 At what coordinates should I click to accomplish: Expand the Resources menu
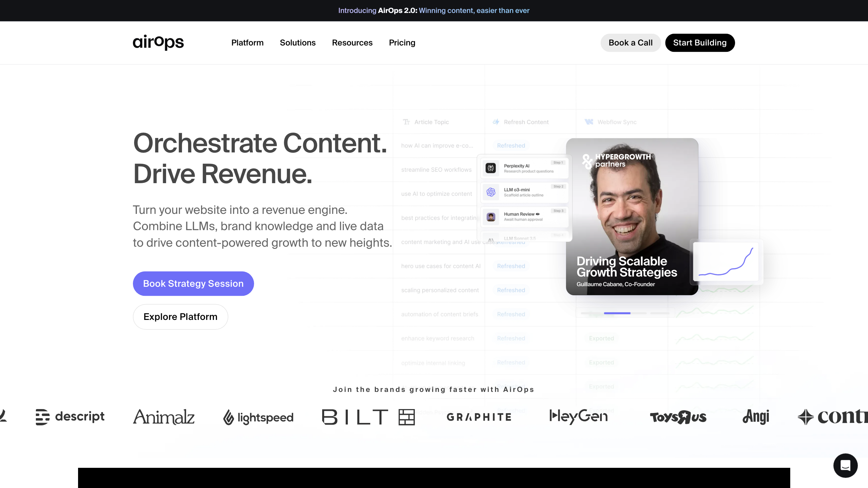[x=352, y=43]
